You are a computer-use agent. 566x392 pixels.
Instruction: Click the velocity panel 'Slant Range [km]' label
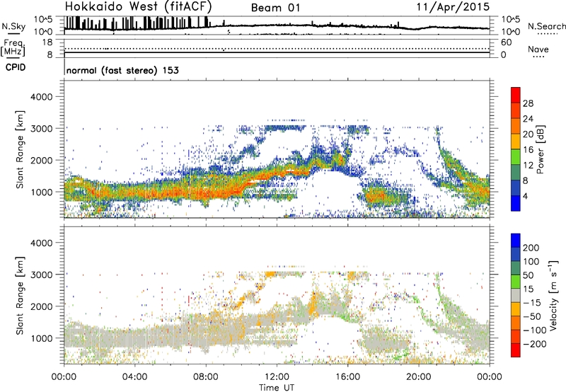click(x=20, y=296)
